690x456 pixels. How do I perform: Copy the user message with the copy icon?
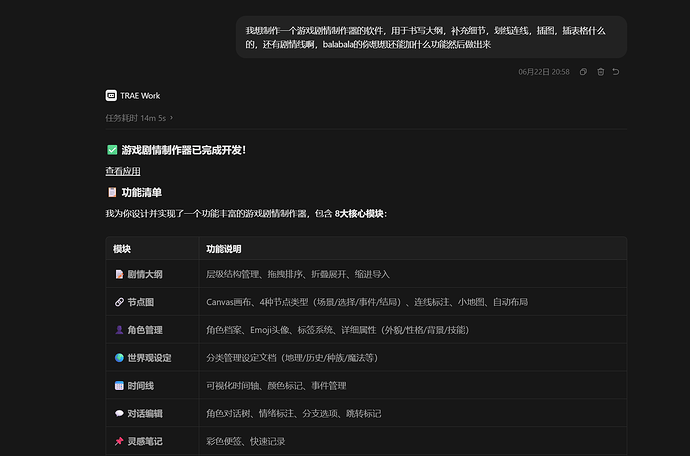pos(583,72)
